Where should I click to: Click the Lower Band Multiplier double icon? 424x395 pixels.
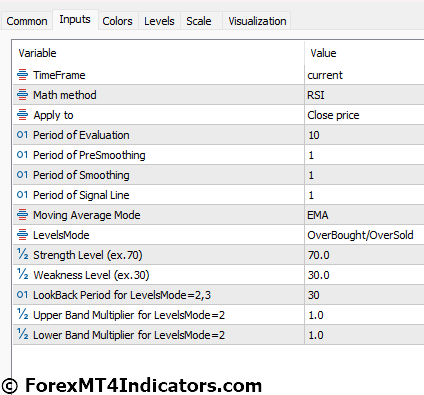22,334
